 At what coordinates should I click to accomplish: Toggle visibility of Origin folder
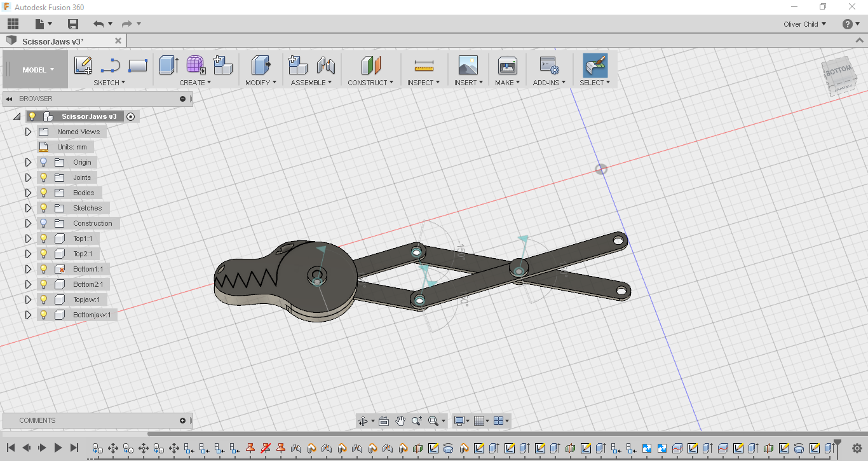tap(44, 162)
